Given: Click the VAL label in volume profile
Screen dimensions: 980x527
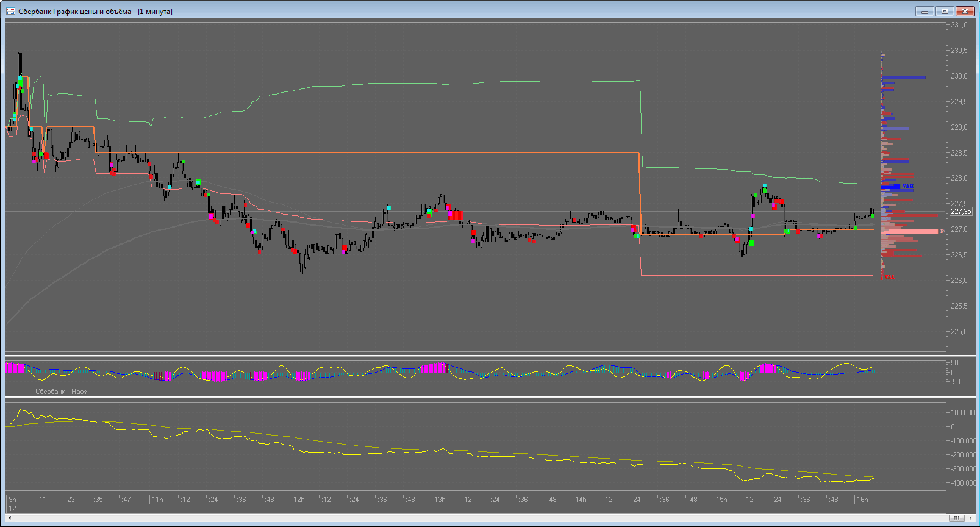Looking at the screenshot, I should coord(889,278).
